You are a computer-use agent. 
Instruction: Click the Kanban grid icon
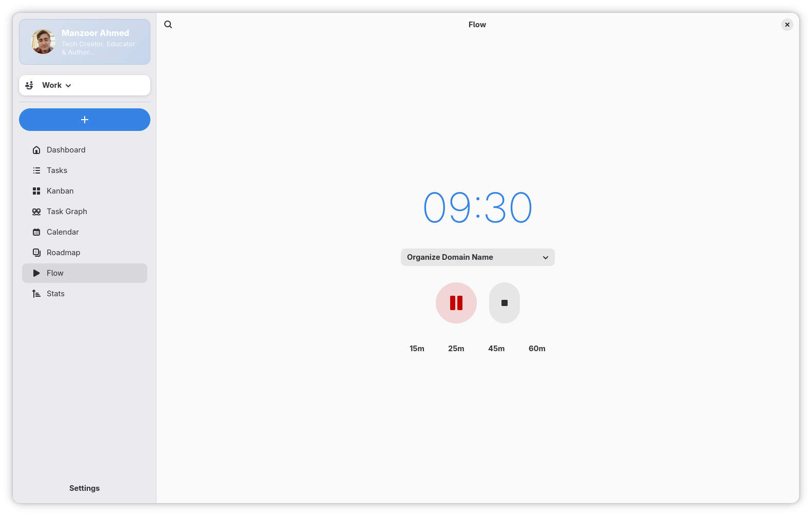[x=36, y=191]
